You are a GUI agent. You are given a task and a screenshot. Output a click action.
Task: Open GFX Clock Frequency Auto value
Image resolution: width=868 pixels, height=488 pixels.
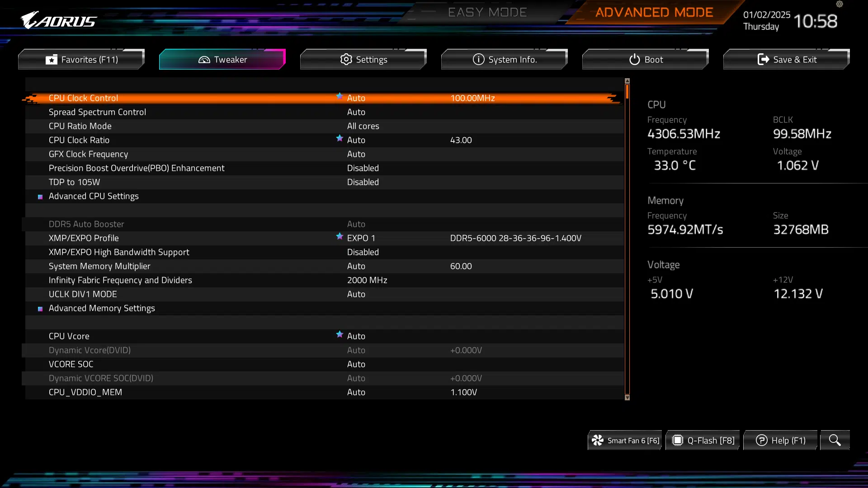point(356,154)
